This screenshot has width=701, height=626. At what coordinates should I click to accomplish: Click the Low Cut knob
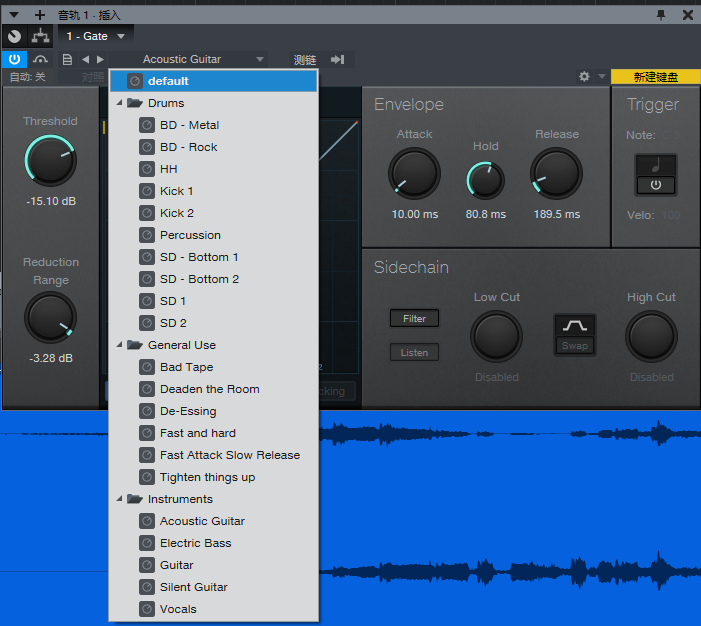click(x=496, y=336)
